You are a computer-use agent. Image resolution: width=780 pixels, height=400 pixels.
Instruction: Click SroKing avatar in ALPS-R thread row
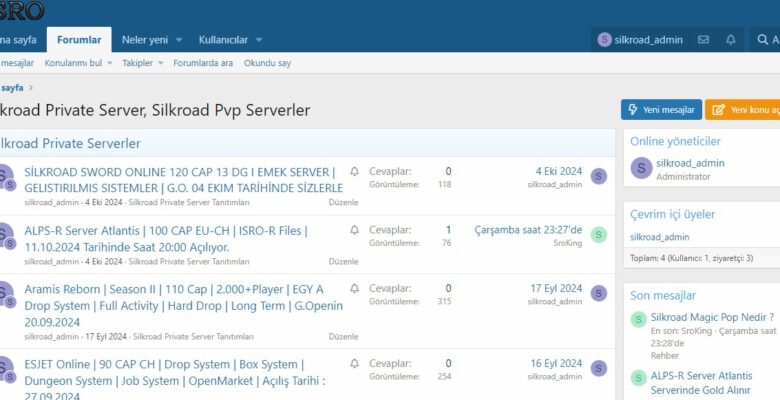pyautogui.click(x=598, y=234)
